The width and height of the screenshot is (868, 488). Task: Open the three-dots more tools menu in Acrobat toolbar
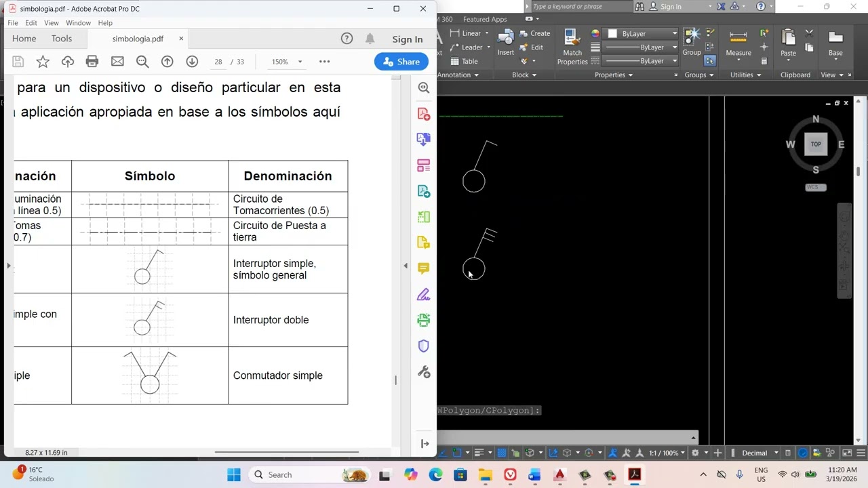(x=325, y=62)
